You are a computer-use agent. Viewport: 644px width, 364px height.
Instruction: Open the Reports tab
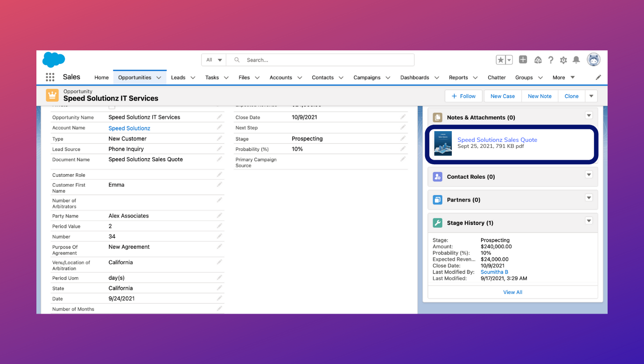point(459,77)
